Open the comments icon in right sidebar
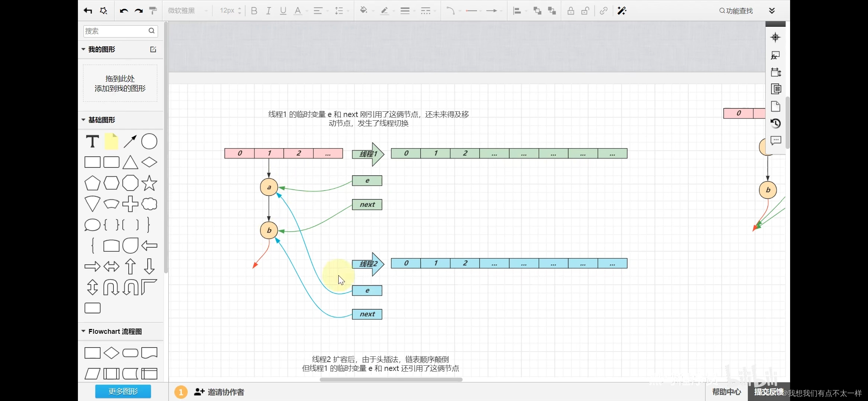Image resolution: width=868 pixels, height=401 pixels. 776,140
